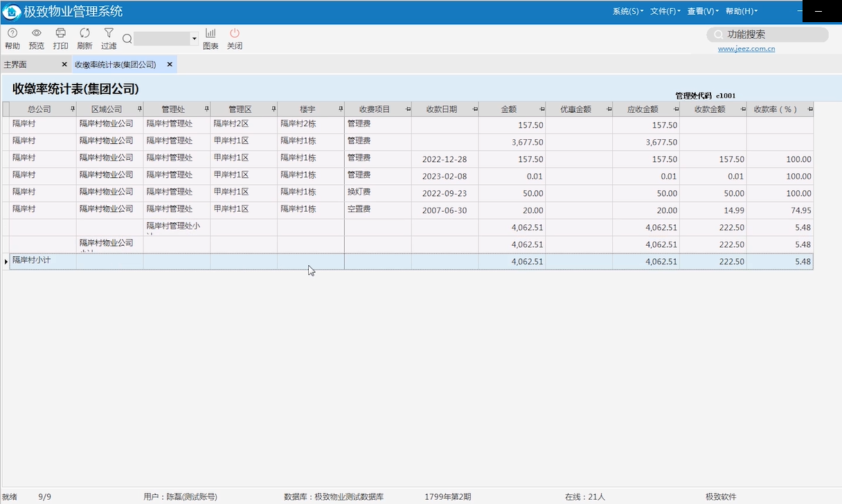Click the date 2023-02-08
The height and width of the screenshot is (504, 842).
coord(445,176)
